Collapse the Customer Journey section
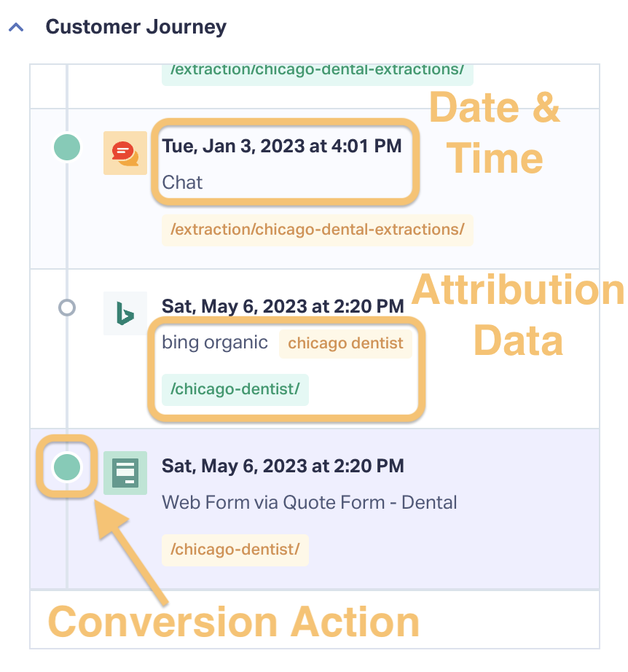 [x=16, y=28]
